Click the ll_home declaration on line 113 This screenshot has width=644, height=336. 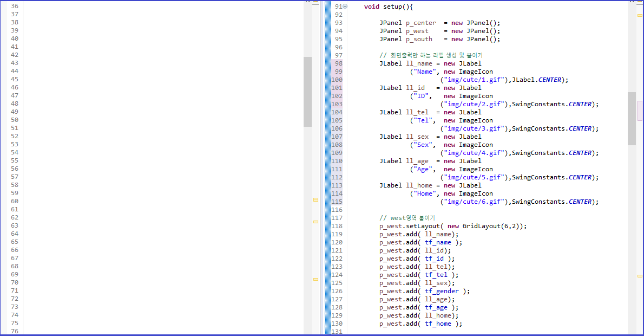tap(419, 185)
